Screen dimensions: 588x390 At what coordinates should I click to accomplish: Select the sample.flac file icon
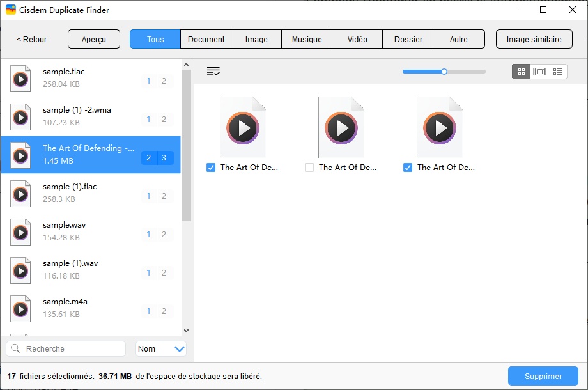coord(20,79)
